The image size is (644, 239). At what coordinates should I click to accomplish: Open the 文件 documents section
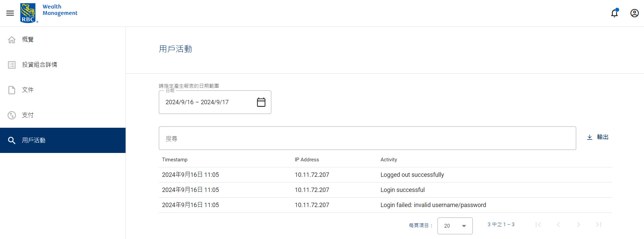[63, 90]
